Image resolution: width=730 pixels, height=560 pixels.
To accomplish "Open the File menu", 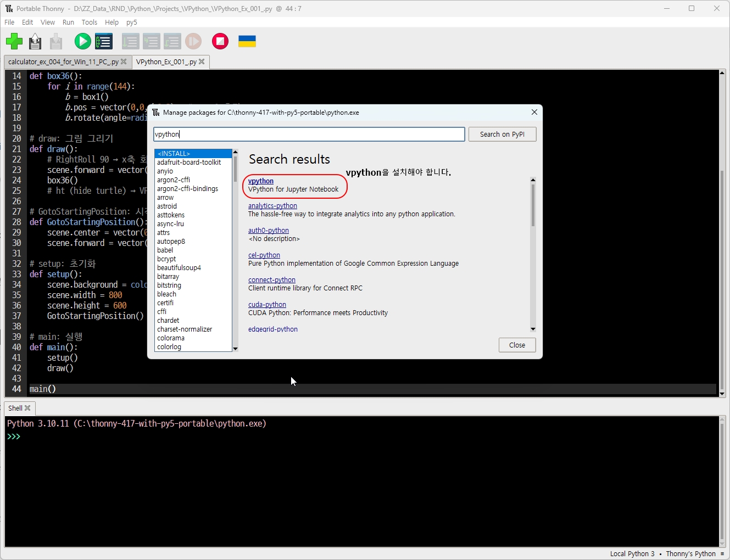I will click(x=9, y=23).
